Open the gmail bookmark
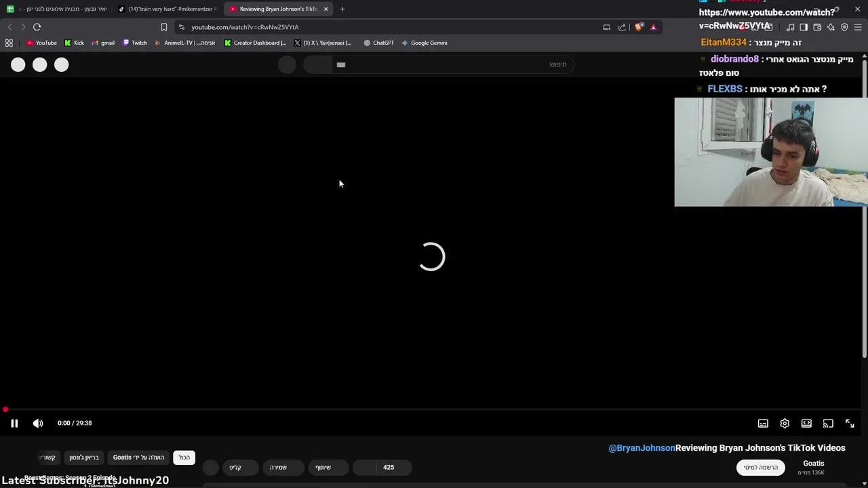868x488 pixels. pos(103,43)
